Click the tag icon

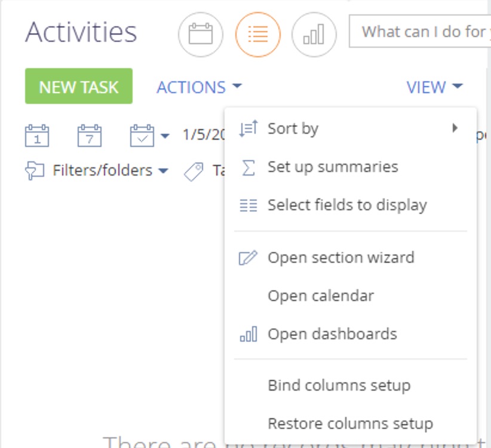point(194,171)
